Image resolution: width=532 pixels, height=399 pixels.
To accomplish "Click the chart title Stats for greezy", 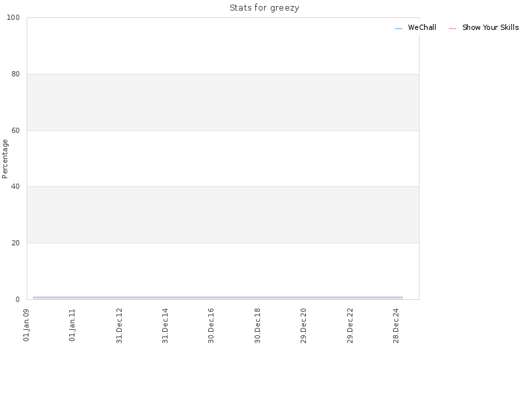I will point(264,7).
